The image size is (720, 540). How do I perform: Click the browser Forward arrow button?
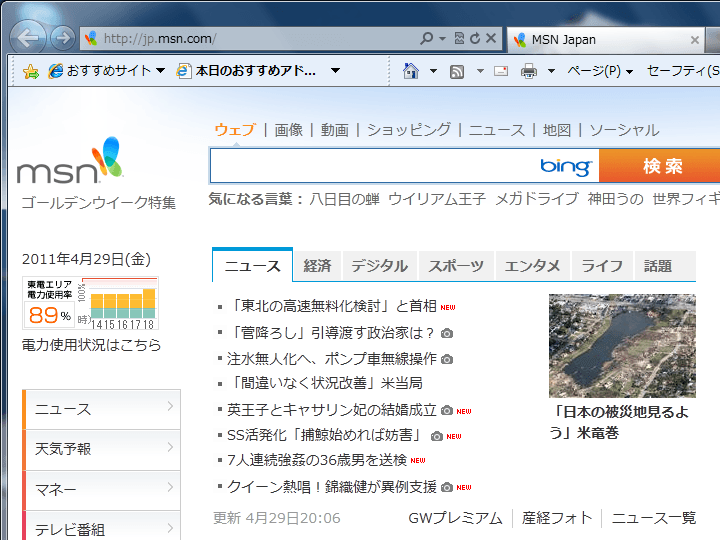click(62, 38)
